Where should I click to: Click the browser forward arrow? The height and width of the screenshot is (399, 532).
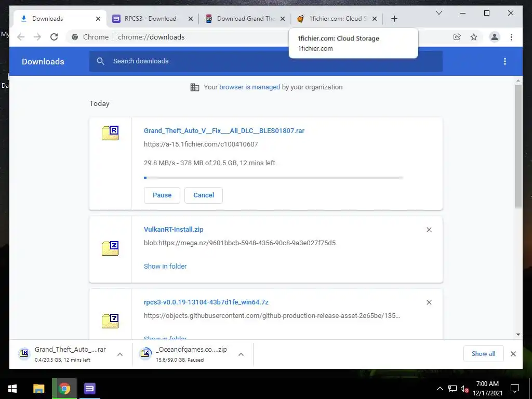(x=37, y=37)
